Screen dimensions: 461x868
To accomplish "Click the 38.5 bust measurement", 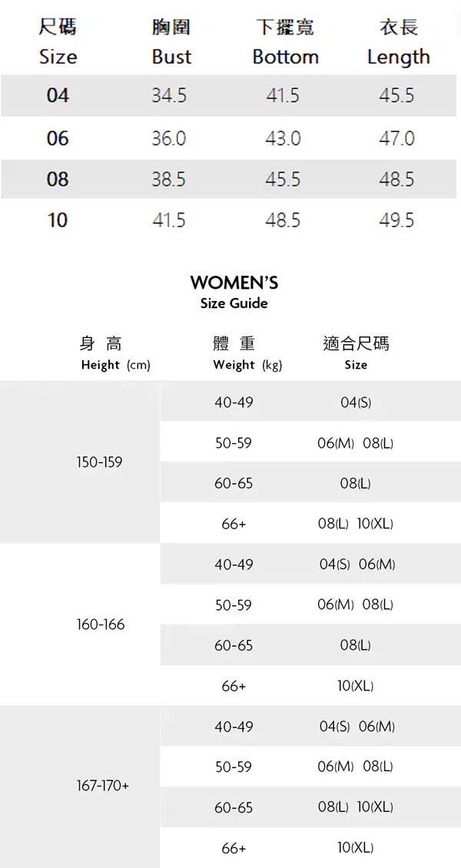I will (168, 179).
